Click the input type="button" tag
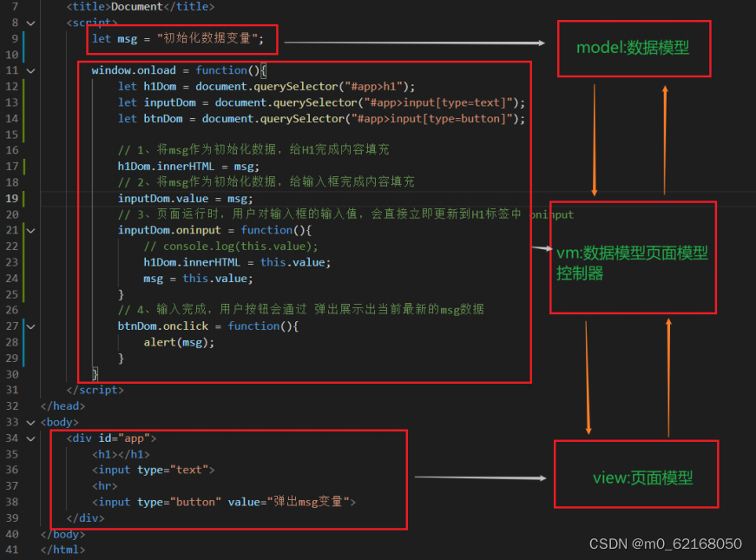Viewport: 756px width, 560px height. click(224, 502)
